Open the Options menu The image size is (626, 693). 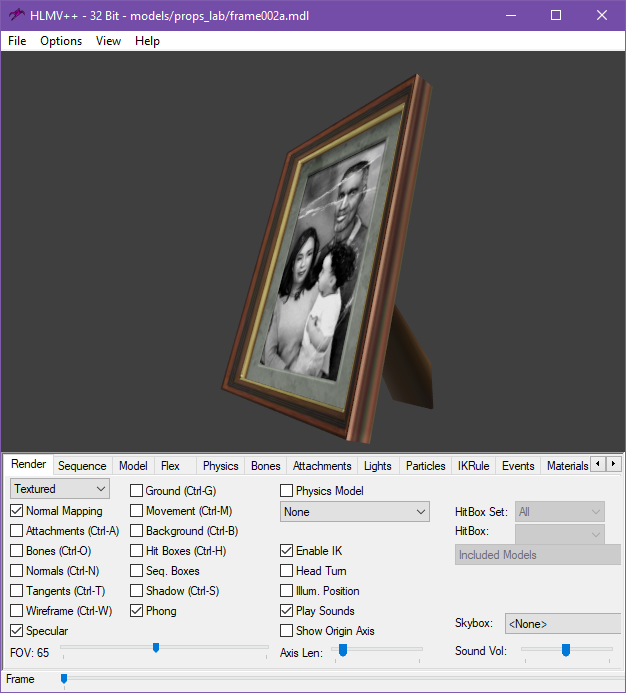pyautogui.click(x=61, y=41)
